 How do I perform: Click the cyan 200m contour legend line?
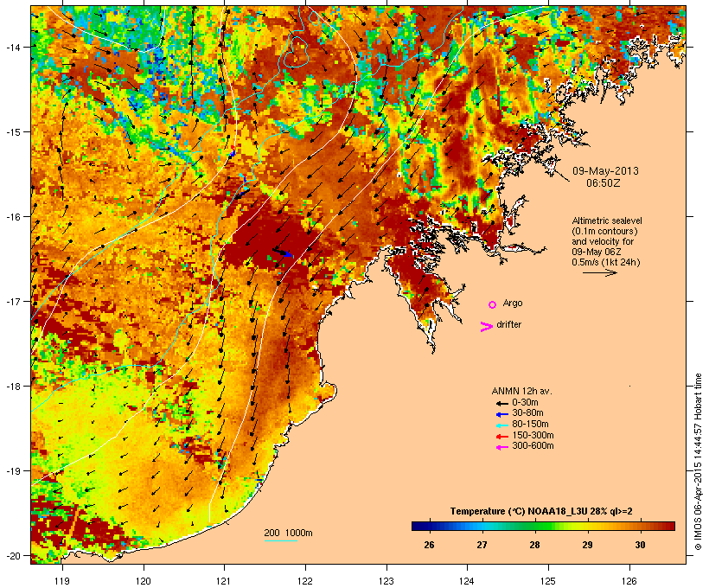pos(280,540)
